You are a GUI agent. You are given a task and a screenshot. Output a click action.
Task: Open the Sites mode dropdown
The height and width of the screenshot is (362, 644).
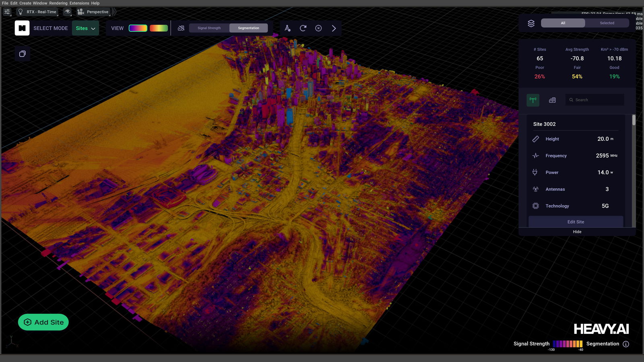tap(85, 28)
